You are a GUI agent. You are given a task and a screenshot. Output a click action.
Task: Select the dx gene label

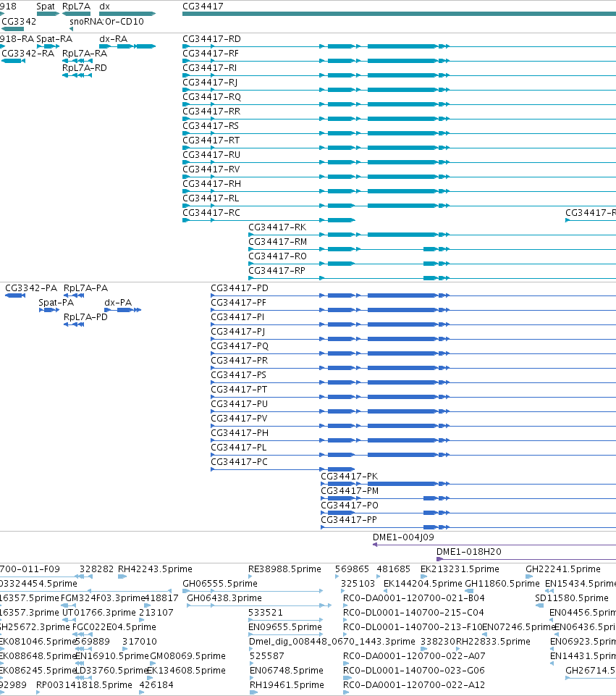(104, 7)
